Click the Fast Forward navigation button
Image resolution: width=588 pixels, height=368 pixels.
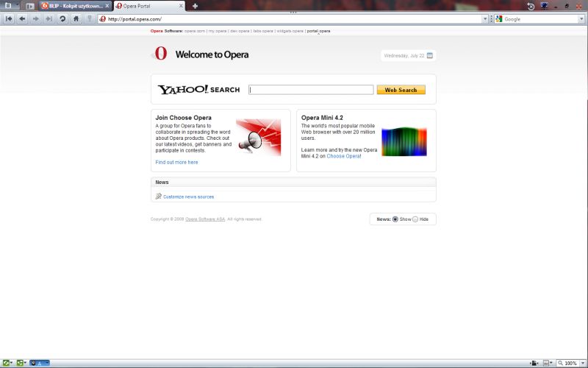click(x=49, y=19)
